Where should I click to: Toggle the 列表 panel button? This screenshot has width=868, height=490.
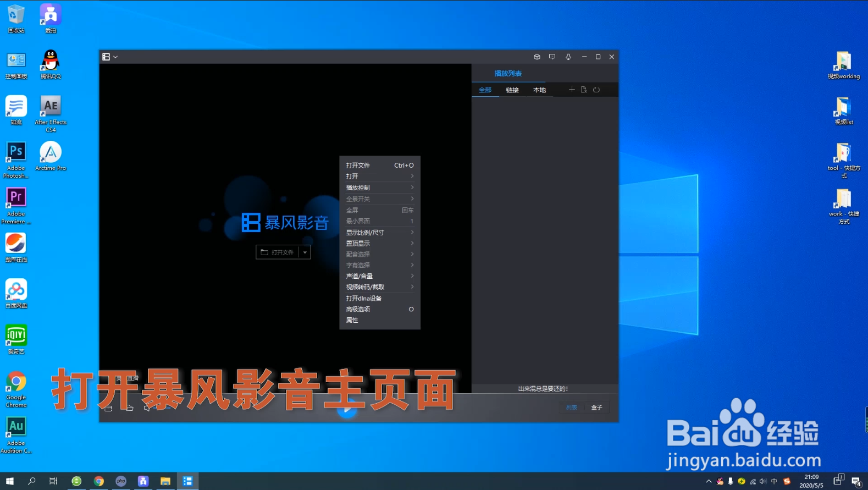(572, 408)
